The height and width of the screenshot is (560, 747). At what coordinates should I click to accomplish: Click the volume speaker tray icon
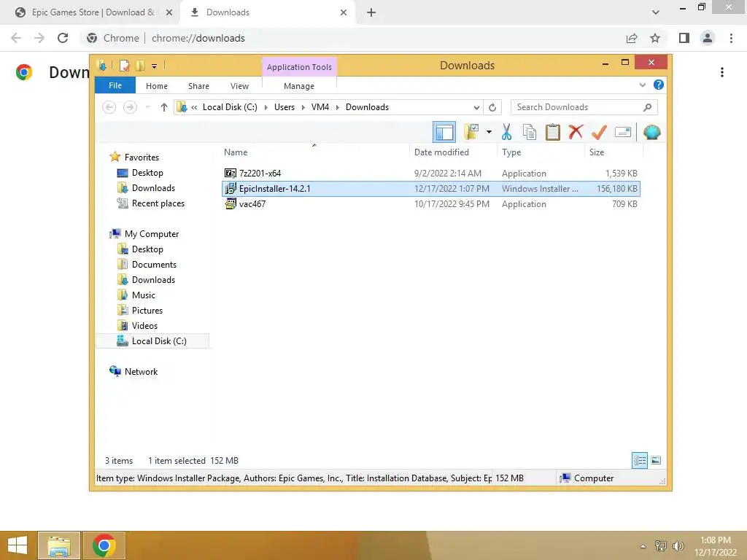(678, 545)
